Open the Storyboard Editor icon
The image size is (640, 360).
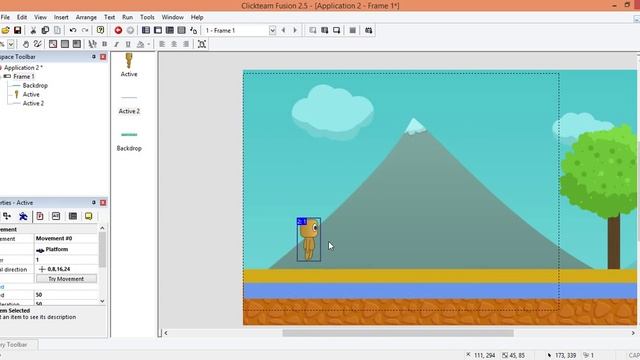point(146,30)
